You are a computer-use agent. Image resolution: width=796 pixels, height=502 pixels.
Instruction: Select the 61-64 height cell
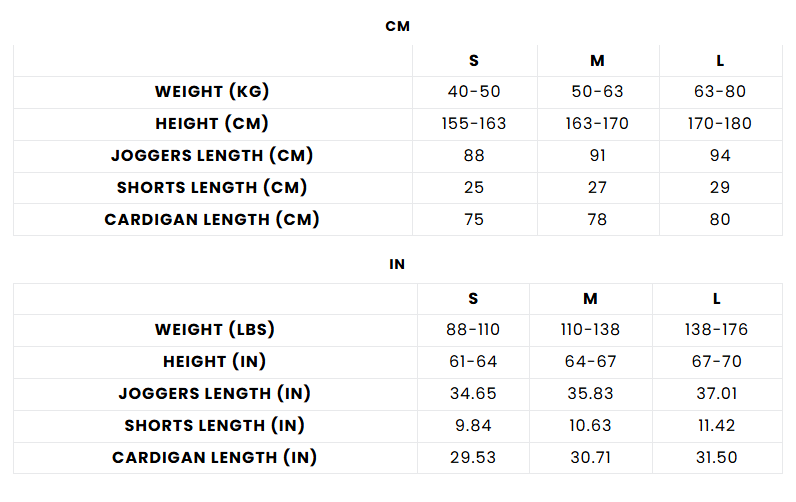tap(474, 362)
